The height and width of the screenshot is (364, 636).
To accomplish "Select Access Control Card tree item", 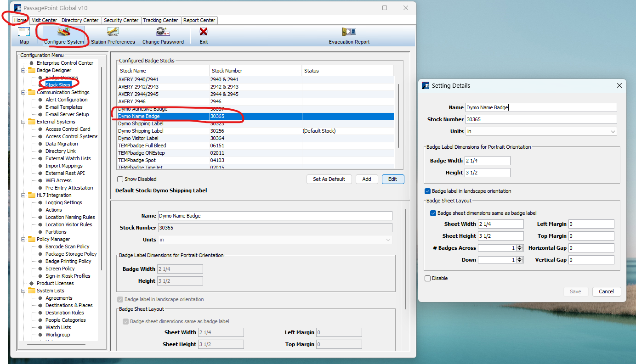I will click(x=68, y=129).
